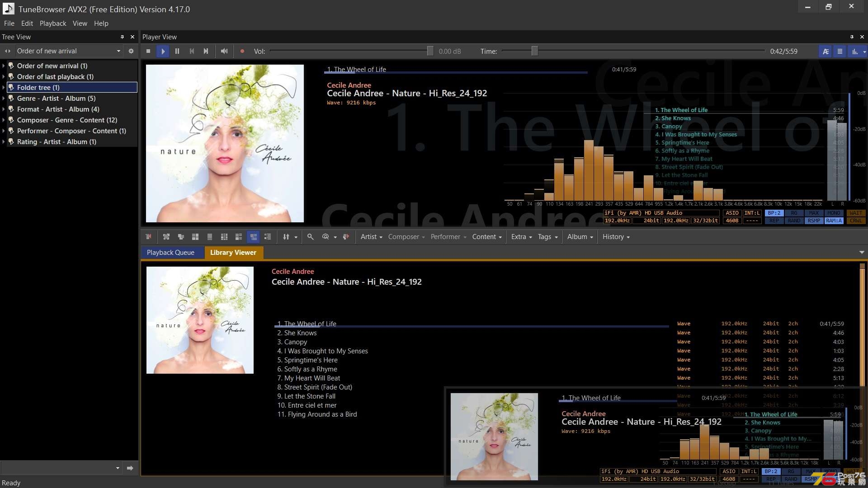The height and width of the screenshot is (488, 868).
Task: Open dropdown arrow next to the eye icon
Action: point(335,237)
